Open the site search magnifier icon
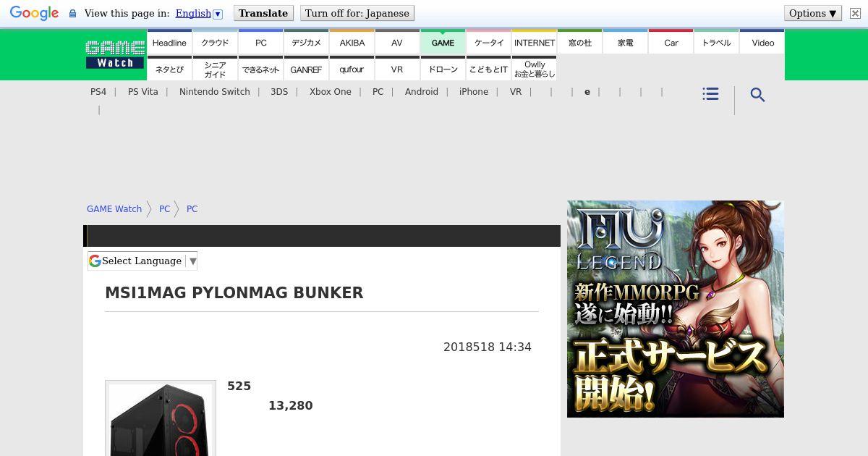Image resolution: width=868 pixels, height=456 pixels. pyautogui.click(x=757, y=95)
